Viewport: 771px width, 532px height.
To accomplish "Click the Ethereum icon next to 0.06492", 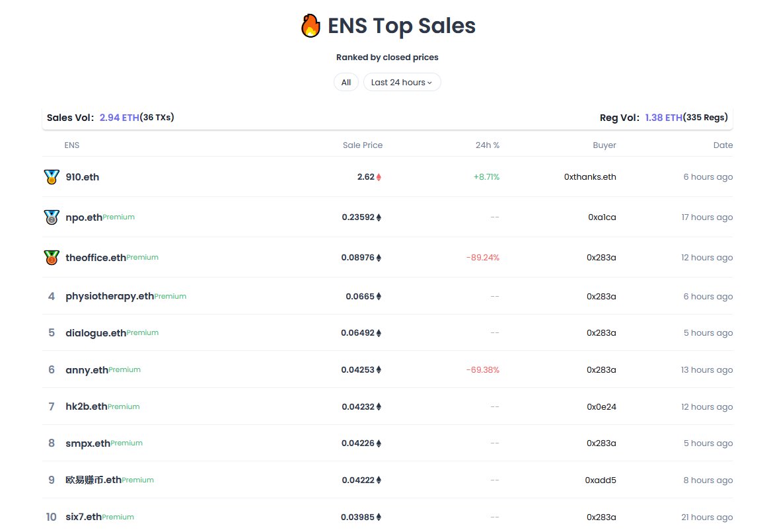I will [x=379, y=333].
